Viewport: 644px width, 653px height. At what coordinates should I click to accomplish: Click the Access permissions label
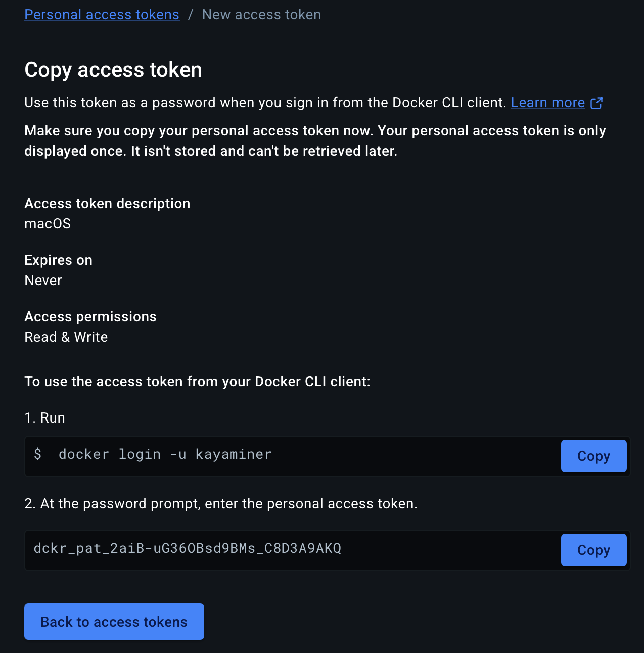point(90,317)
